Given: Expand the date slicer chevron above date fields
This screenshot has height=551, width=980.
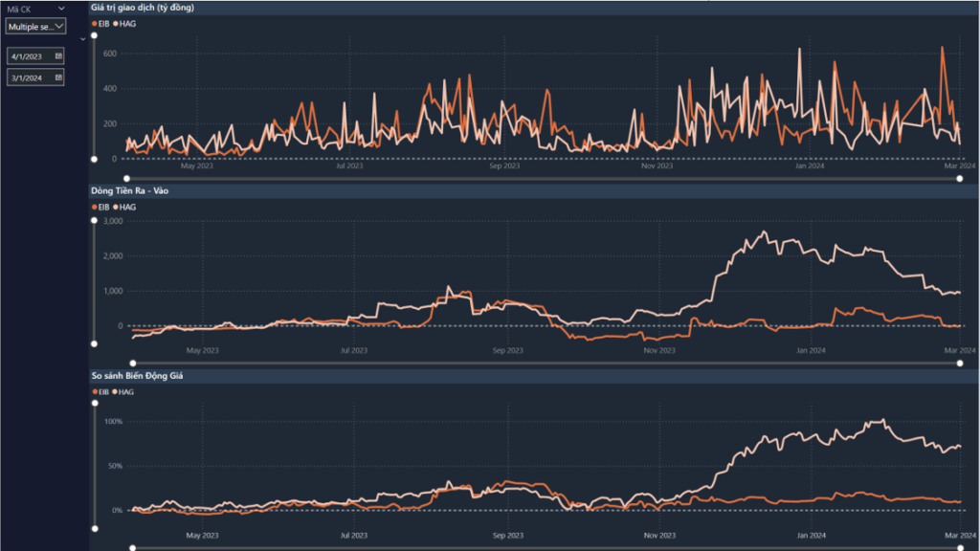Looking at the screenshot, I should click(83, 39).
